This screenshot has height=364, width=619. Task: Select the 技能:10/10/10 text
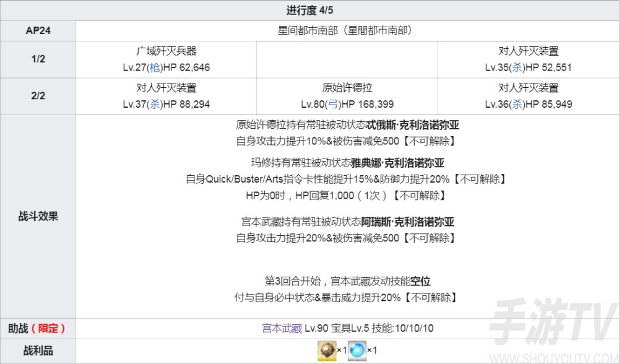point(402,329)
